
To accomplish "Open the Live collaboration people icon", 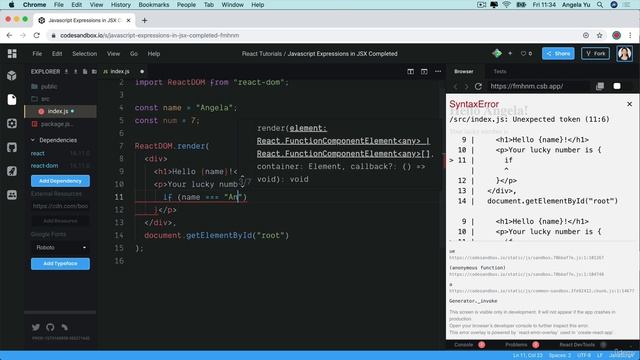I will point(12,195).
